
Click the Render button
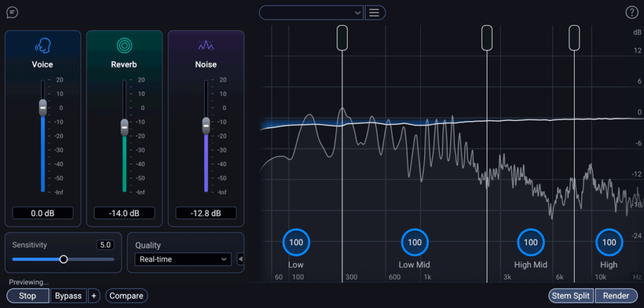pos(616,296)
